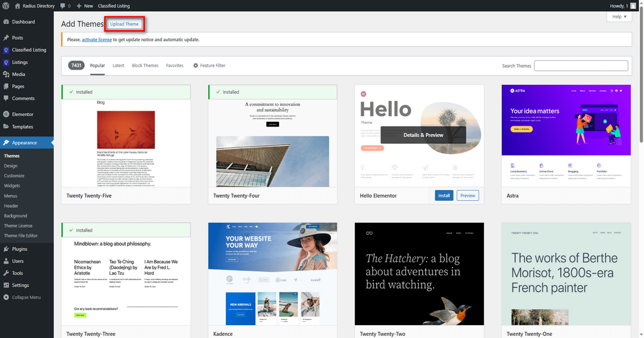Click the Feature Filter gear icon
644x338 pixels.
pyautogui.click(x=196, y=65)
